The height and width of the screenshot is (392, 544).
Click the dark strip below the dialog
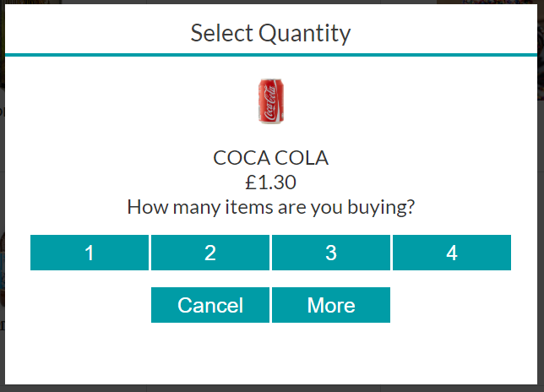coord(272,389)
